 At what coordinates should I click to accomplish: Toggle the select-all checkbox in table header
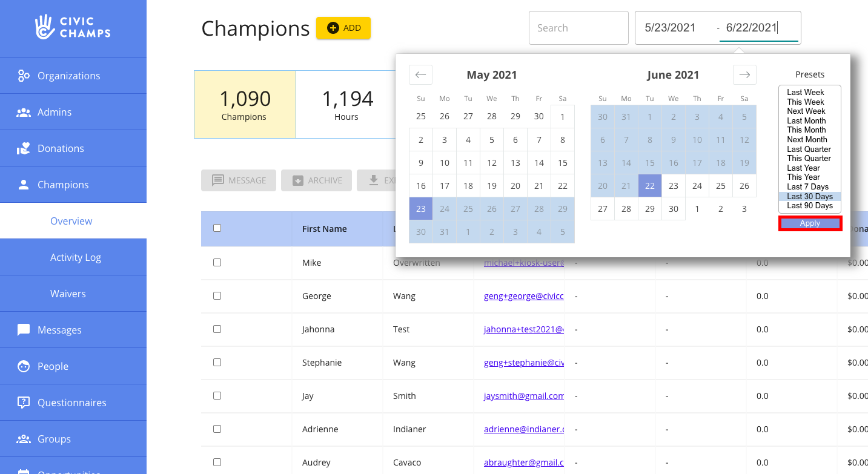point(217,228)
